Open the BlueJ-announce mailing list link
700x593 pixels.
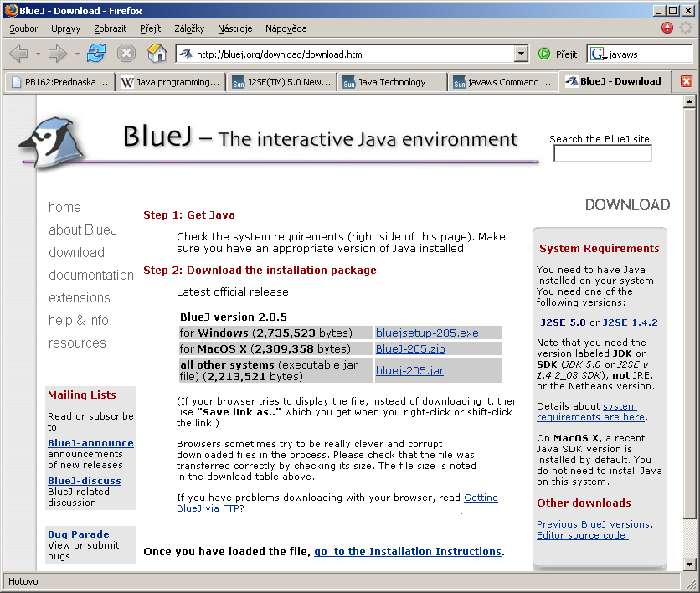90,443
